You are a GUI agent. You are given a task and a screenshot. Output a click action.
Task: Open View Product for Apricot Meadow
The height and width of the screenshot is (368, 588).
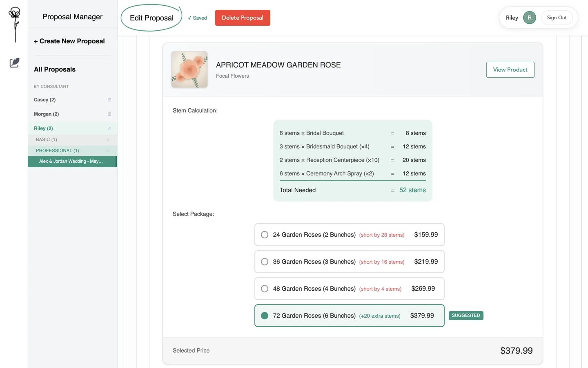(x=510, y=70)
